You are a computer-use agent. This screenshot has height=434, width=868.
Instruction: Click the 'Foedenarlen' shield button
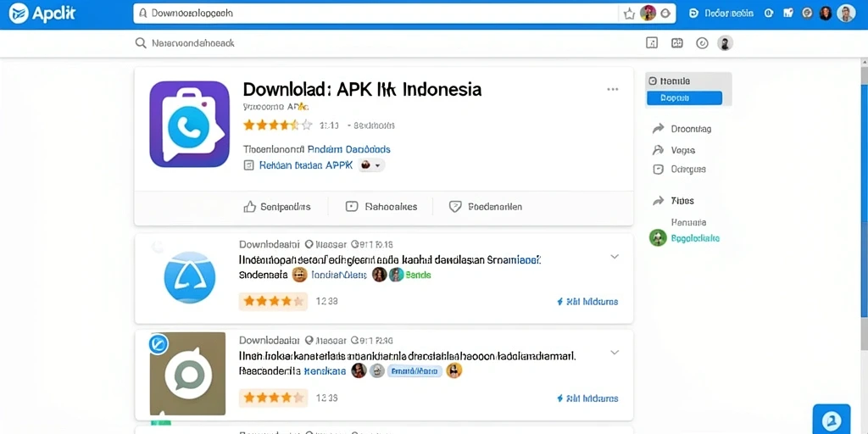[485, 207]
